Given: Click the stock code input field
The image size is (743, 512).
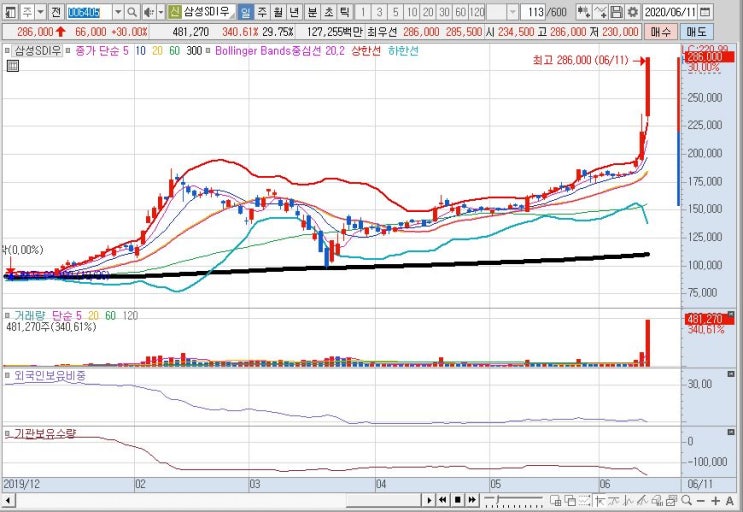Looking at the screenshot, I should click(89, 12).
